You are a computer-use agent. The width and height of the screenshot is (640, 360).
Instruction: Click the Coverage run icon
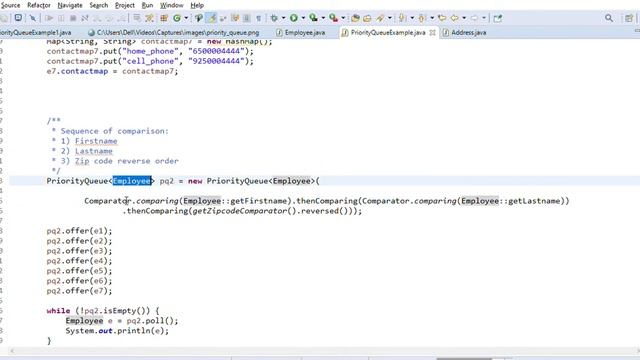[313, 18]
